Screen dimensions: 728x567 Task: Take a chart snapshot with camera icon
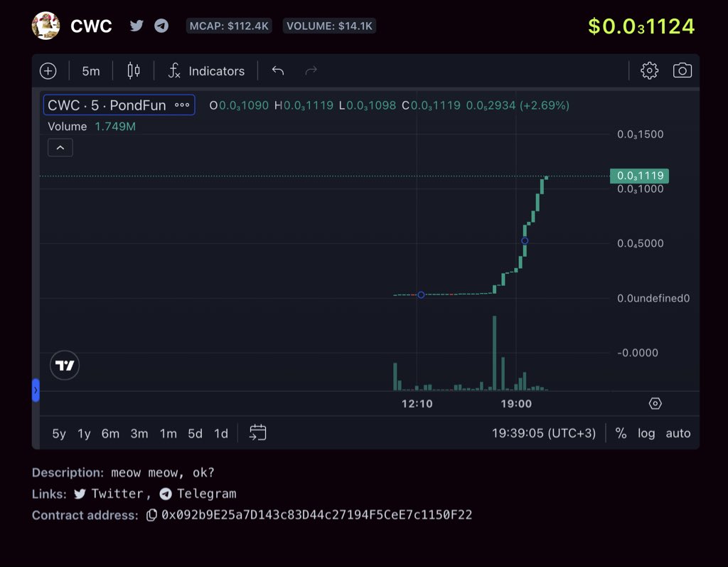(x=682, y=70)
